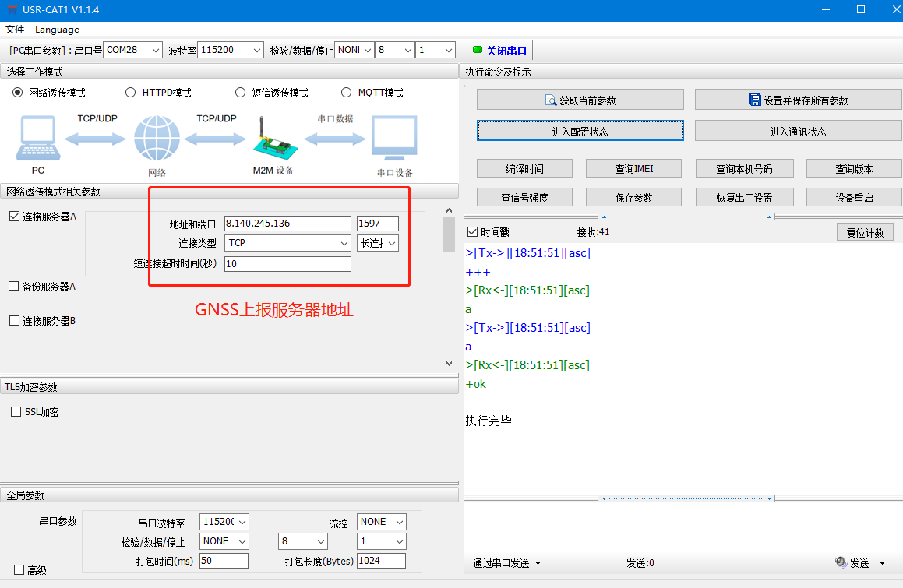This screenshot has height=588, width=903.
Task: Click the 查询IMEI button
Action: (x=633, y=168)
